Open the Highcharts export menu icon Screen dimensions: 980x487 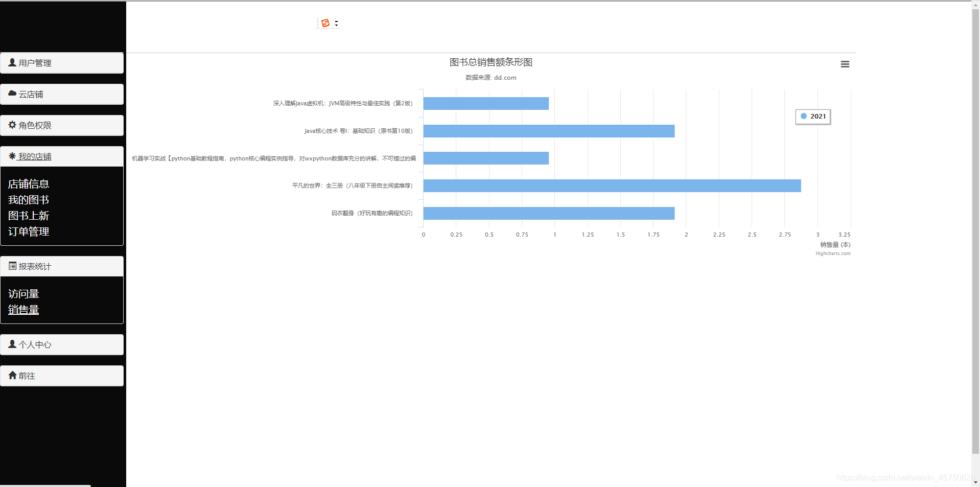pyautogui.click(x=845, y=64)
